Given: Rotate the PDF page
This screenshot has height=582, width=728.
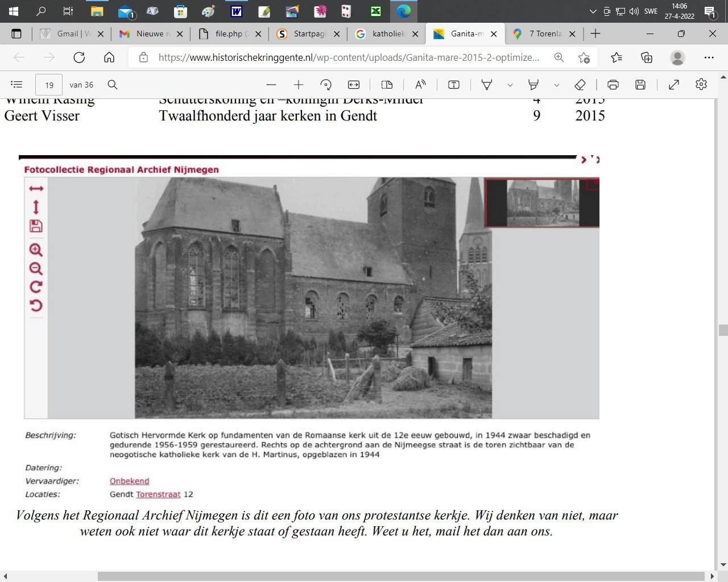Looking at the screenshot, I should [x=326, y=85].
